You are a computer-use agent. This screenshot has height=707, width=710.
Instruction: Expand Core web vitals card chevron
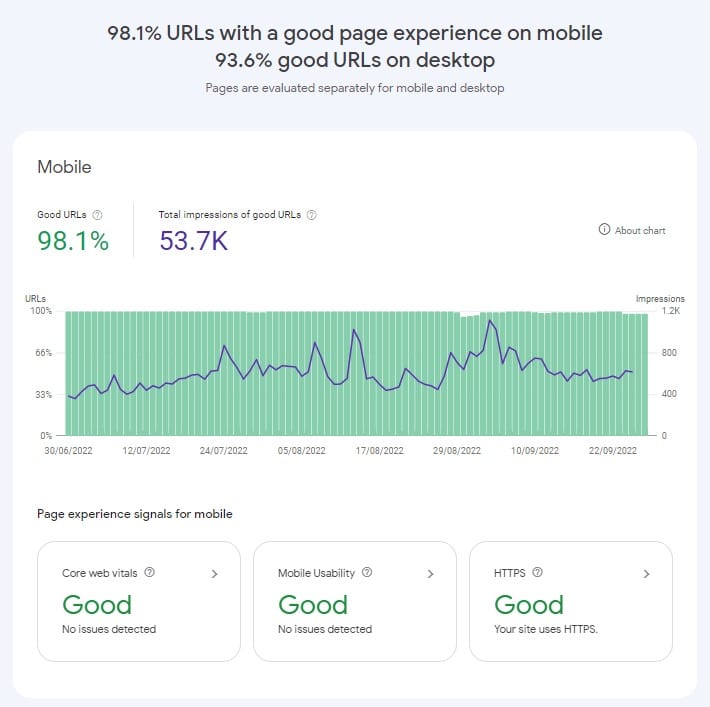pyautogui.click(x=215, y=574)
